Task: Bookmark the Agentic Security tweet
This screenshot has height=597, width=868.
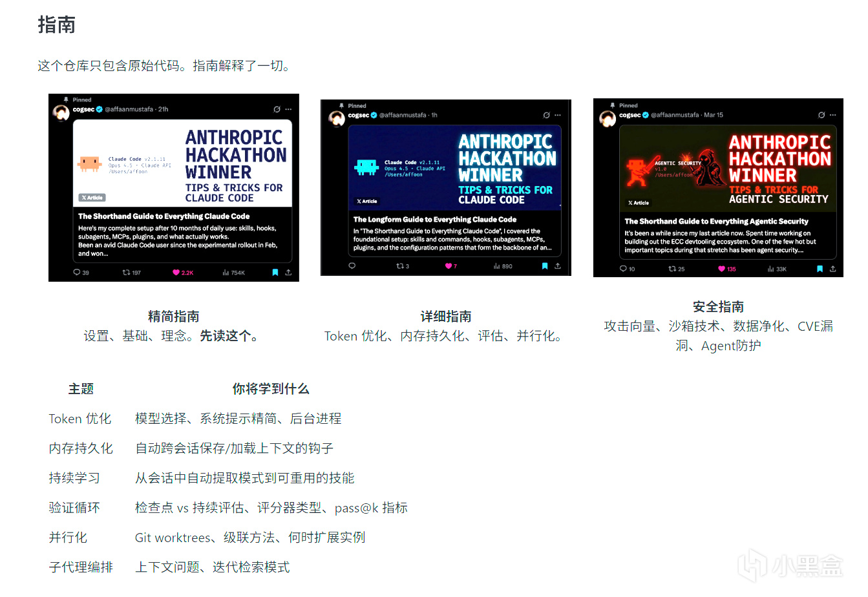Action: pos(820,269)
